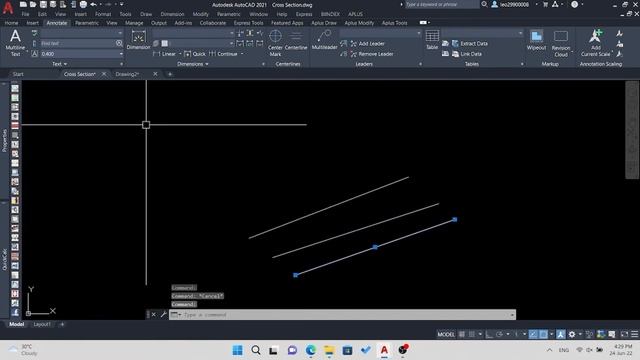The width and height of the screenshot is (640, 360).
Task: Select the middle grip of highlighted line
Action: click(x=375, y=247)
